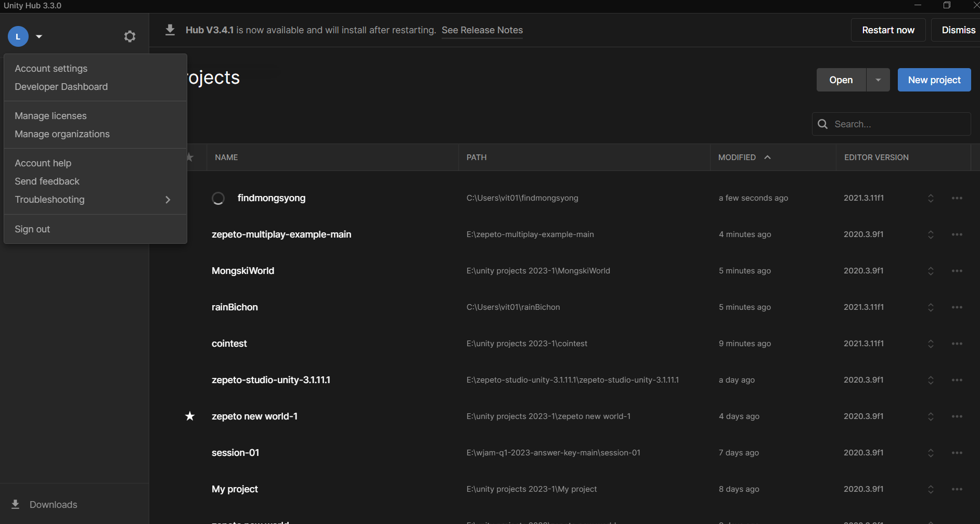The width and height of the screenshot is (980, 524).
Task: Open more options for My project
Action: (957, 489)
